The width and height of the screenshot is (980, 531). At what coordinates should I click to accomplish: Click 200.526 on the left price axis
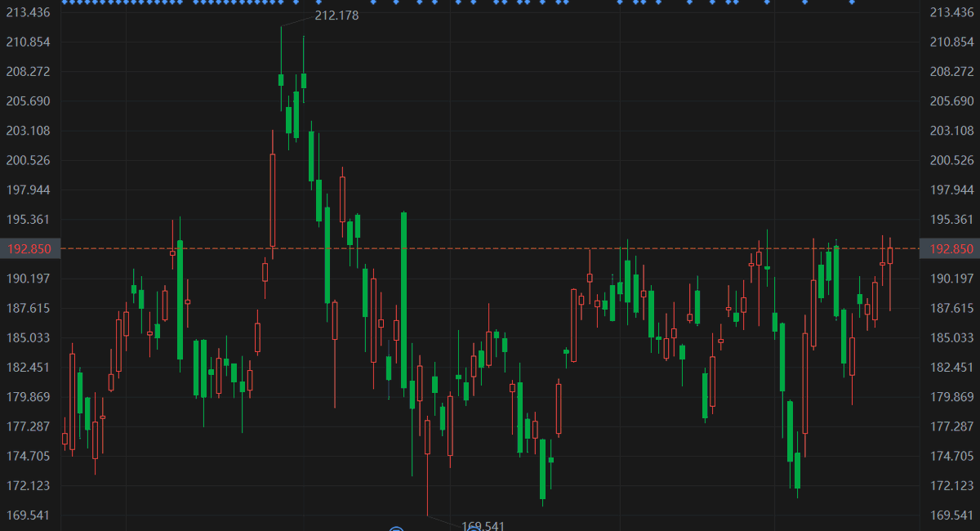[x=29, y=160]
